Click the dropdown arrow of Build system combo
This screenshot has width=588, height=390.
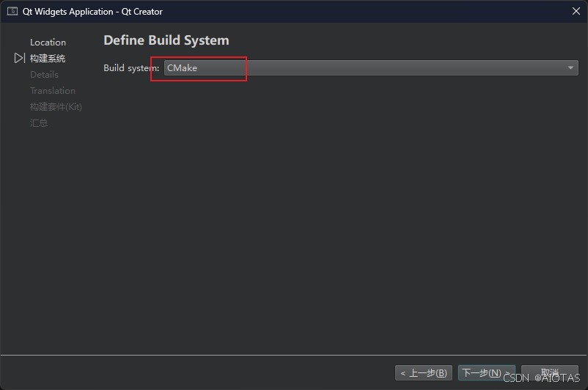click(x=570, y=68)
